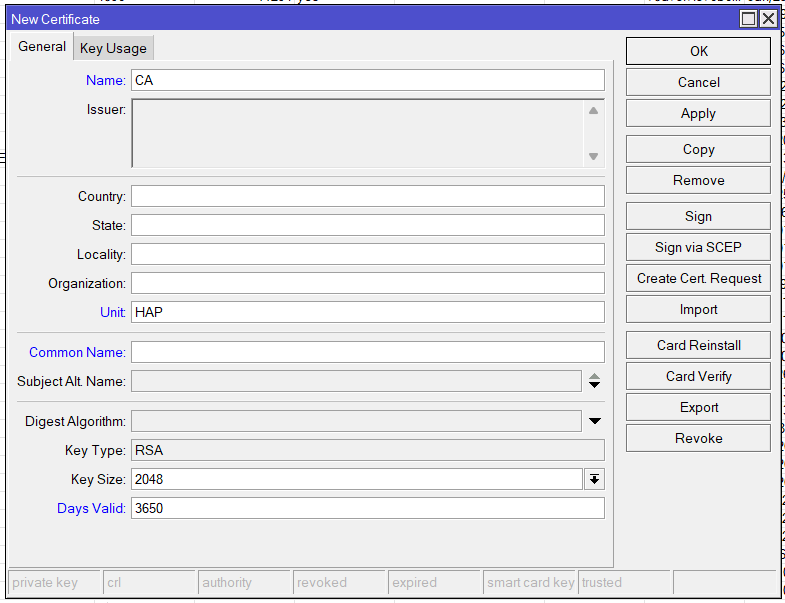Click the Card Reinstall button

click(698, 346)
